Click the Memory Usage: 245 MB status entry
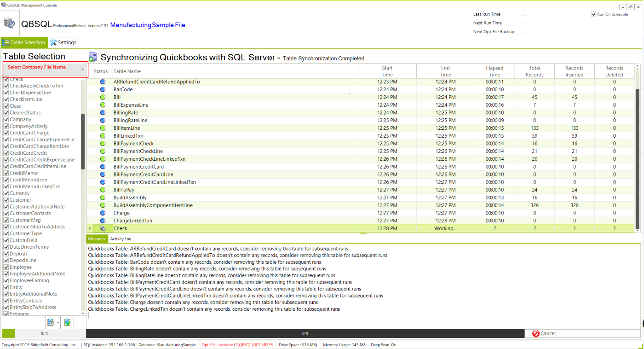Screen dimensions: 644x349 pyautogui.click(x=344, y=345)
